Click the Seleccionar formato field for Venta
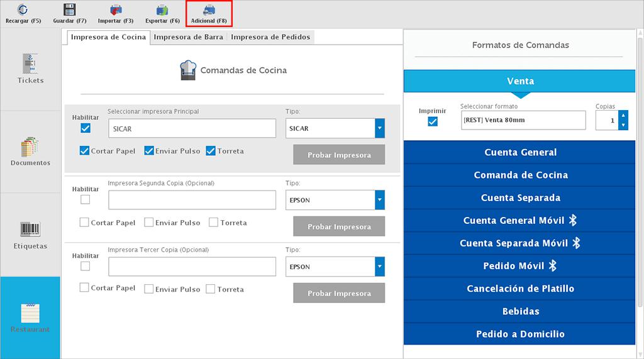This screenshot has width=644, height=359. 523,120
